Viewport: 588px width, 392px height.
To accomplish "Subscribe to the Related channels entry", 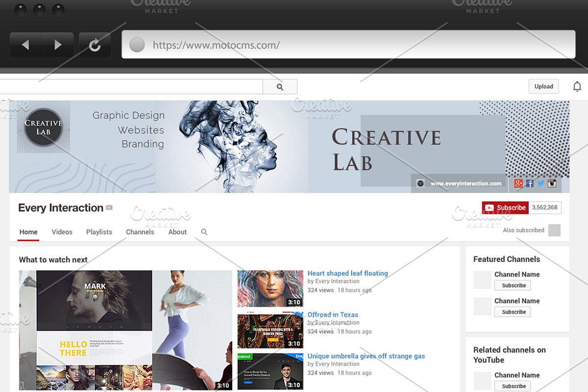I will pos(513,386).
